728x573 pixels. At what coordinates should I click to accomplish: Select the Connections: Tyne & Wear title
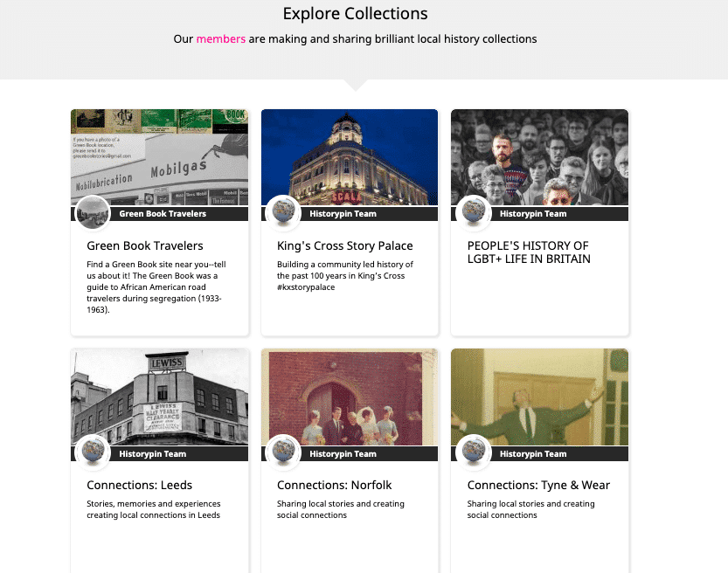(x=538, y=485)
